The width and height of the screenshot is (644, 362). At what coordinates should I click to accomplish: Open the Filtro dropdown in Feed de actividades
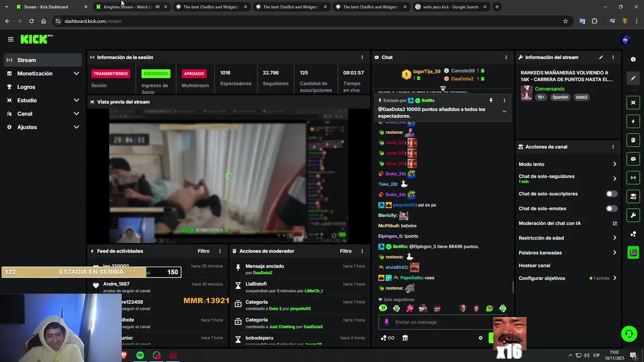(x=203, y=251)
